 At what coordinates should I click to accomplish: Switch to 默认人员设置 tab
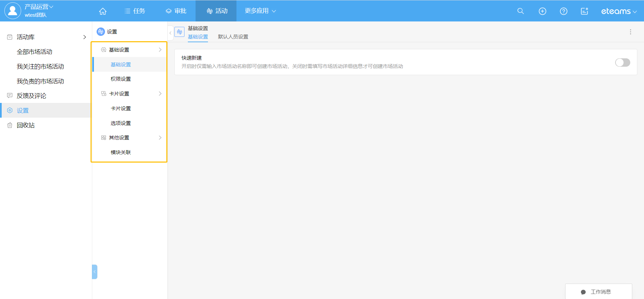click(233, 37)
